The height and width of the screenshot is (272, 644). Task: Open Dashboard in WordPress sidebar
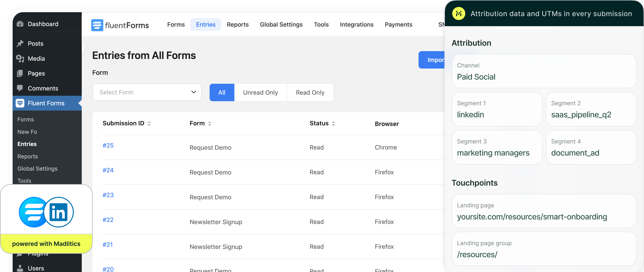[47, 24]
